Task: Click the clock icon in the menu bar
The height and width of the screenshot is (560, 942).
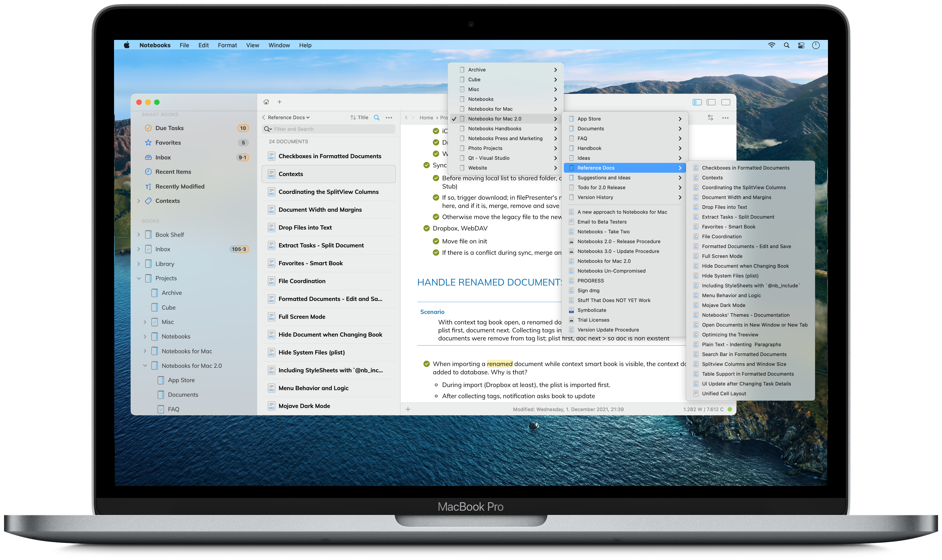Action: coord(816,45)
